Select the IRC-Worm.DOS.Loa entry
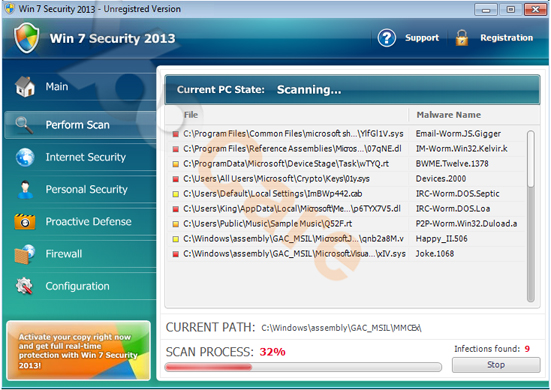Viewport: 551px width, 390px height. [x=453, y=209]
